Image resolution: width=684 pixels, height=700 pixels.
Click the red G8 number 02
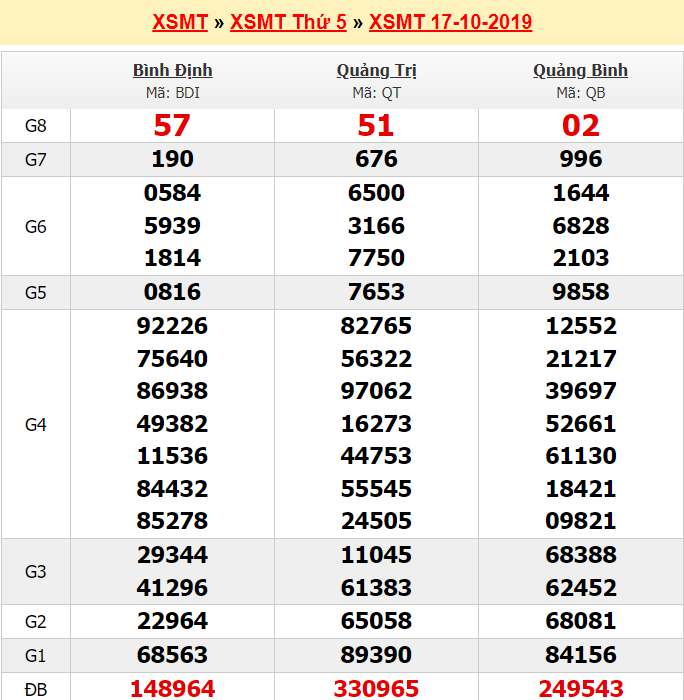(580, 125)
